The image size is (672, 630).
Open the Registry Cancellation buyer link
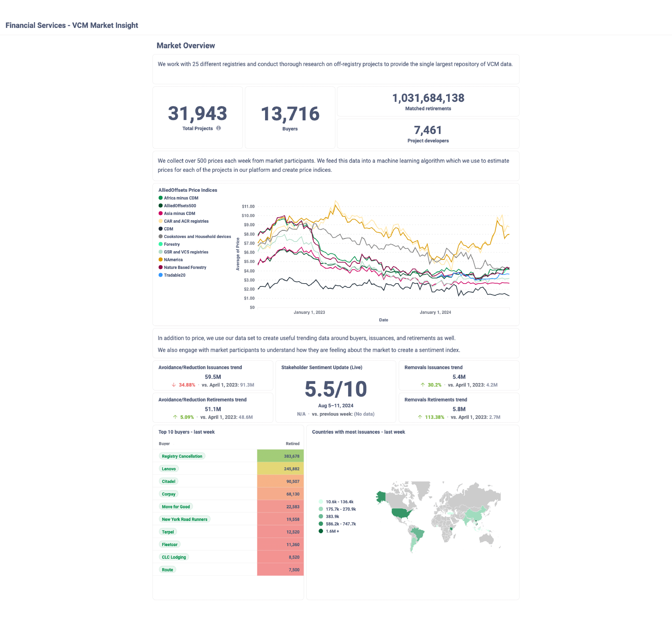click(182, 456)
